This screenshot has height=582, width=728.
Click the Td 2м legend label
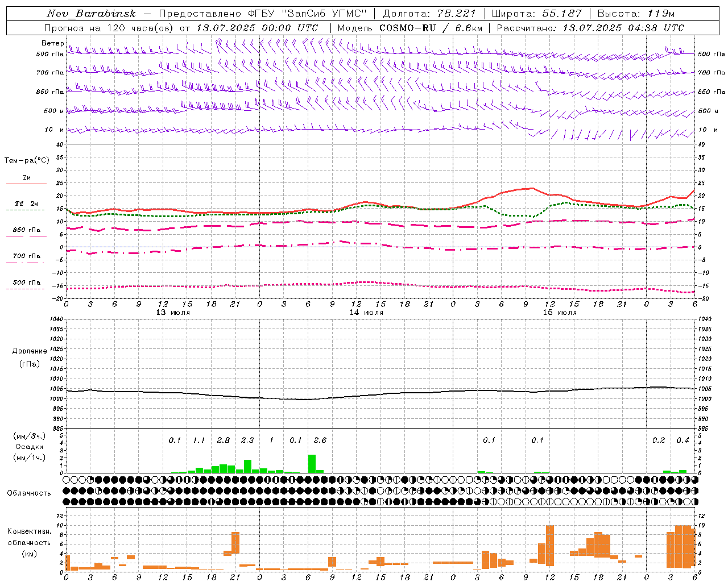click(x=27, y=203)
